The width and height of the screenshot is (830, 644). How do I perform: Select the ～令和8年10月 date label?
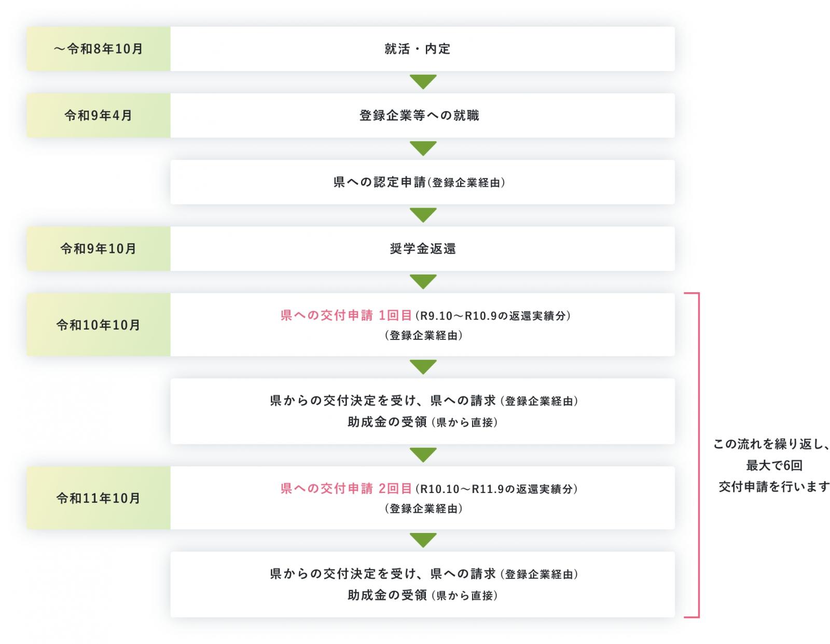(99, 49)
